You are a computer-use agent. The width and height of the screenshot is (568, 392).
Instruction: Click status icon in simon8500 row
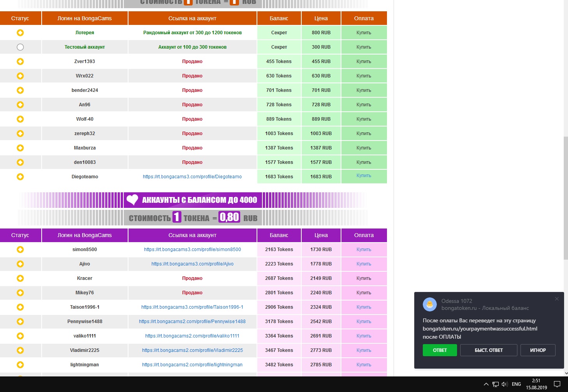pyautogui.click(x=20, y=250)
